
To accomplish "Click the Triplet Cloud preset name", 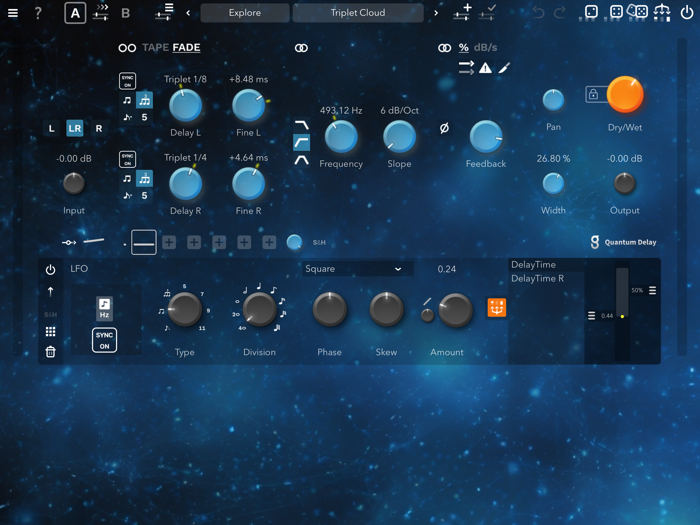I will coord(358,13).
